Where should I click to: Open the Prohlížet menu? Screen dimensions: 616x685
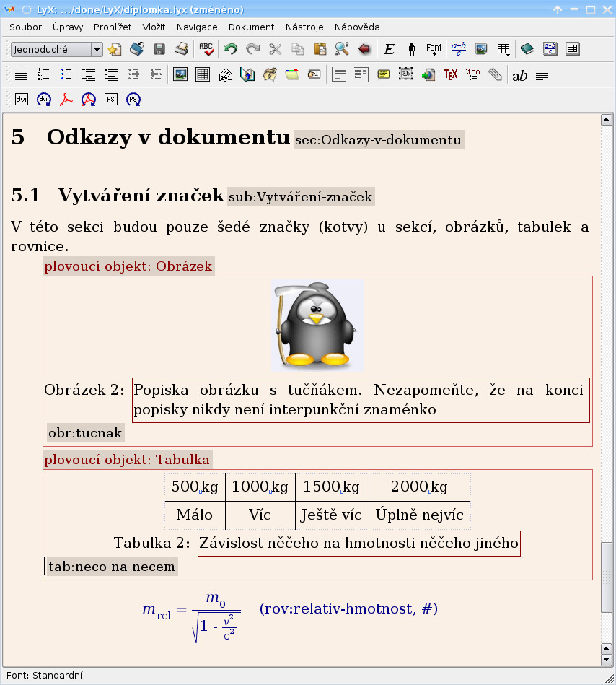[x=113, y=27]
